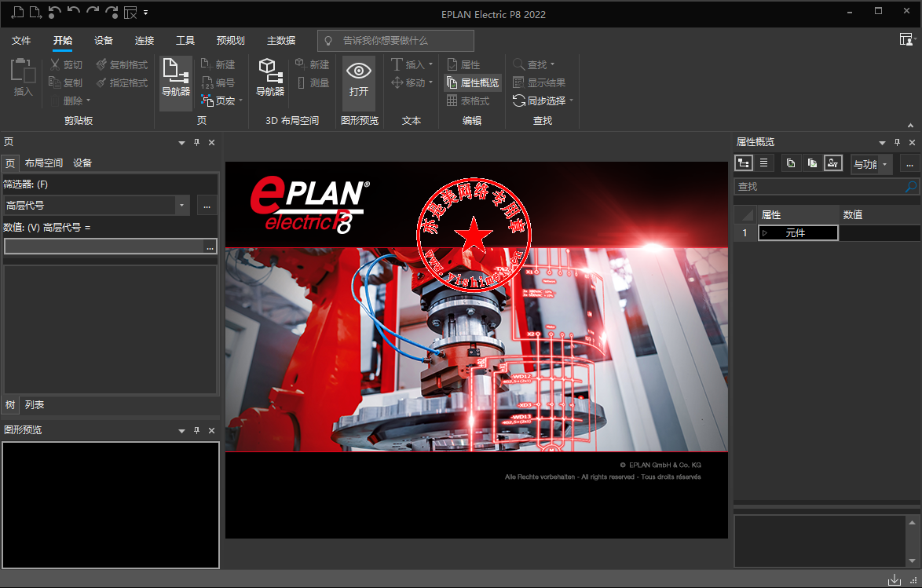Switch to the 工具 ribbon tab
Screen dimensions: 922x588
tap(185, 41)
